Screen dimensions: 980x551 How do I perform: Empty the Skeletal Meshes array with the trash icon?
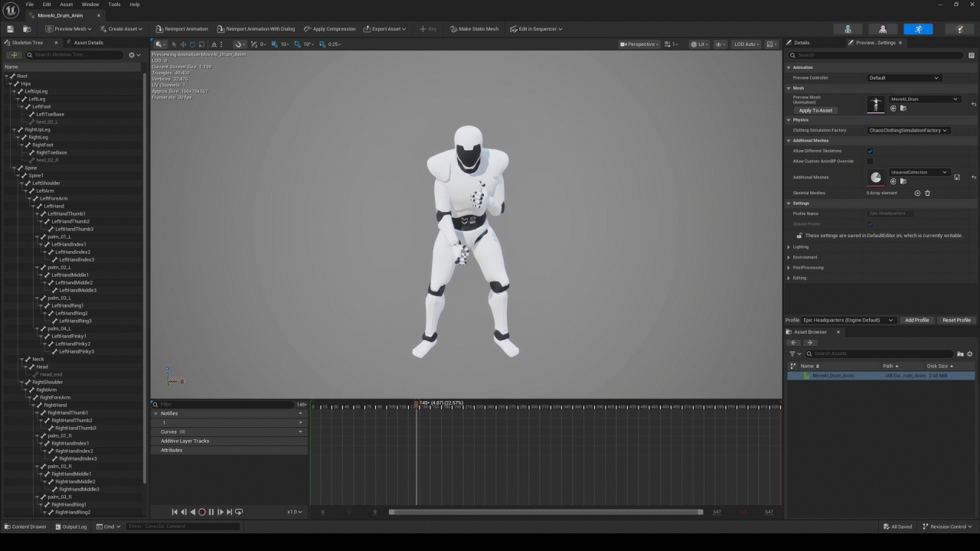pyautogui.click(x=927, y=193)
